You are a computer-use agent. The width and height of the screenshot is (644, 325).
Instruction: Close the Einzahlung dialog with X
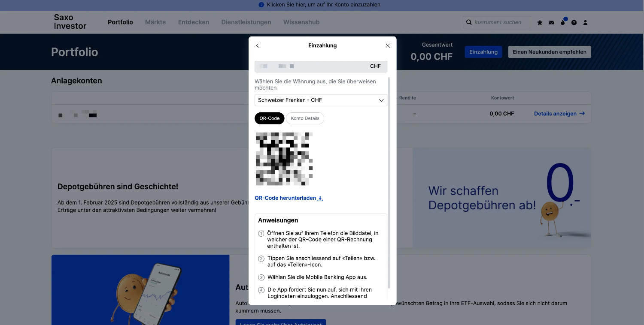pyautogui.click(x=388, y=45)
